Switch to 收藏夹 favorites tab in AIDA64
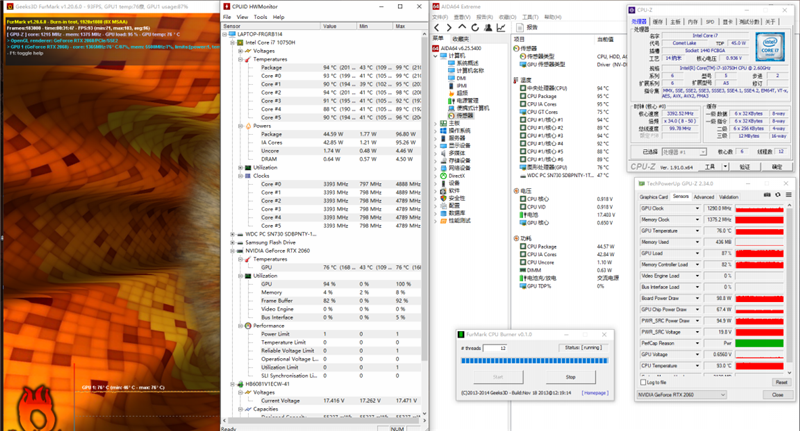The width and height of the screenshot is (800, 431). click(461, 39)
